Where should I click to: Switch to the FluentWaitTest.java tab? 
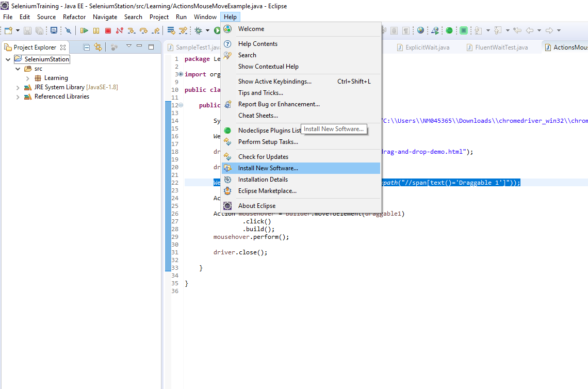tap(497, 47)
